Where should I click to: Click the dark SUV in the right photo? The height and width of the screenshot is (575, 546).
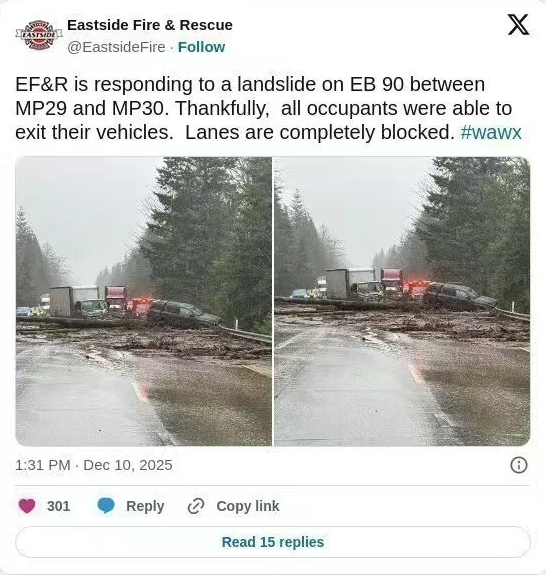click(x=460, y=296)
